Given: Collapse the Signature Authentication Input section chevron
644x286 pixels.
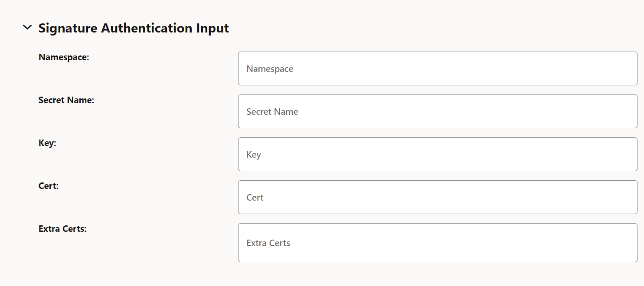Looking at the screenshot, I should pyautogui.click(x=27, y=27).
